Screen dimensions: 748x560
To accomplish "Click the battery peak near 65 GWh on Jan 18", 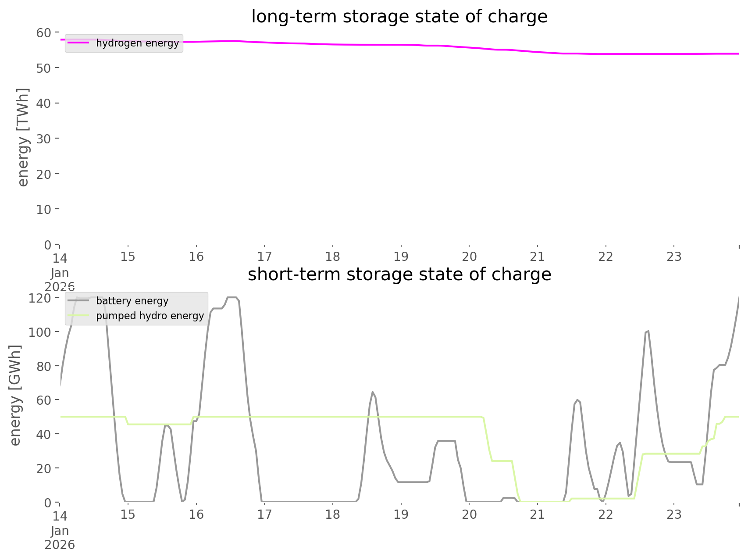I will [372, 392].
